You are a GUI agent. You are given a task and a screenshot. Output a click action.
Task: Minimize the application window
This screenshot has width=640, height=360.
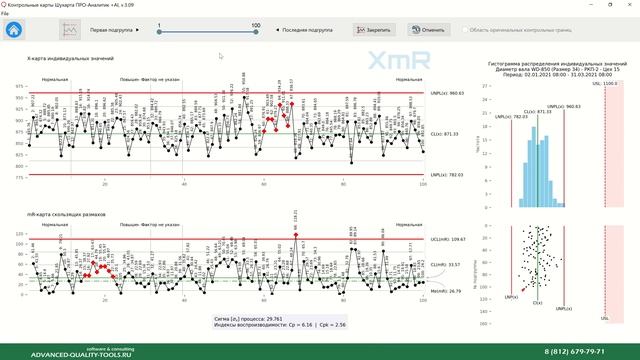click(x=591, y=4)
